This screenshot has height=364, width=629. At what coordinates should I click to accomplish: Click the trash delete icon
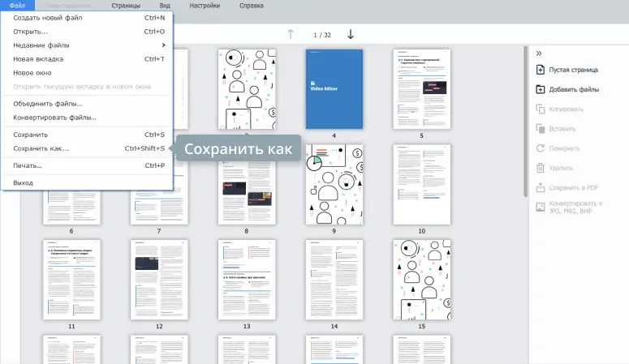541,168
